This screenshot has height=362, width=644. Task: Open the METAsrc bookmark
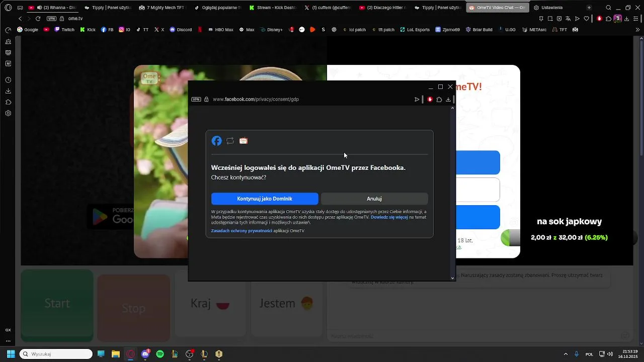[534, 30]
